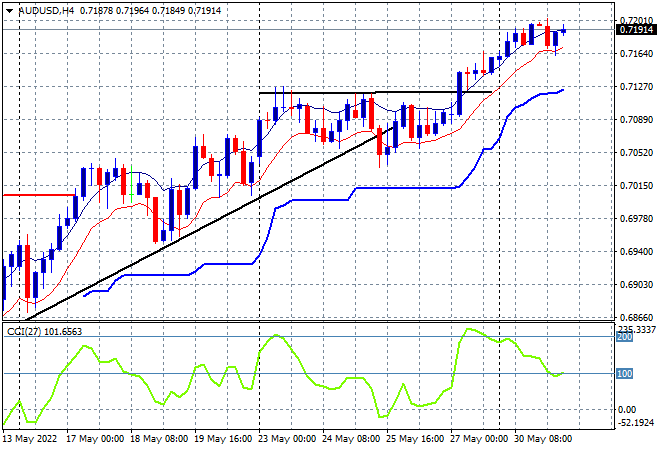This screenshot has width=660, height=450.
Task: Select the -52.1924 indicator scale value
Action: click(x=636, y=422)
